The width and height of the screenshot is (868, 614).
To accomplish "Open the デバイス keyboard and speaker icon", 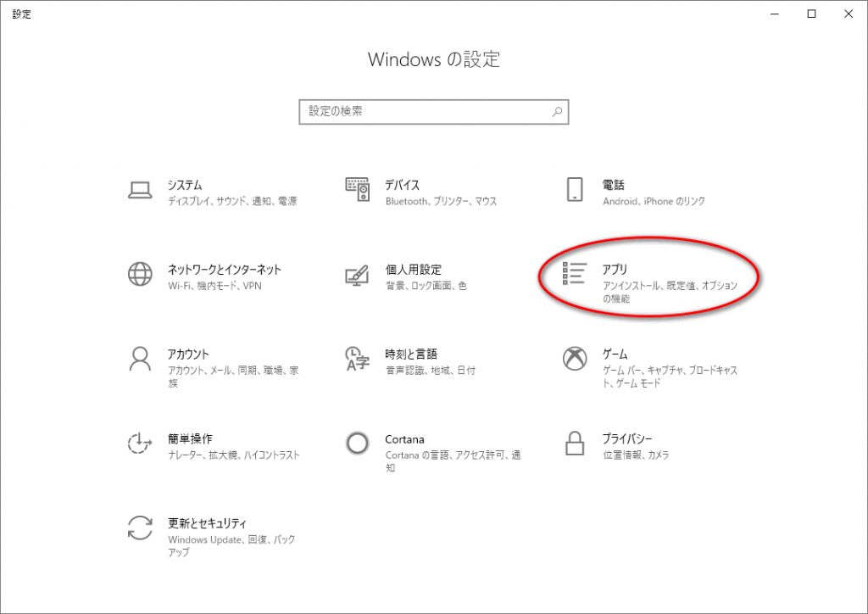I will (x=358, y=189).
